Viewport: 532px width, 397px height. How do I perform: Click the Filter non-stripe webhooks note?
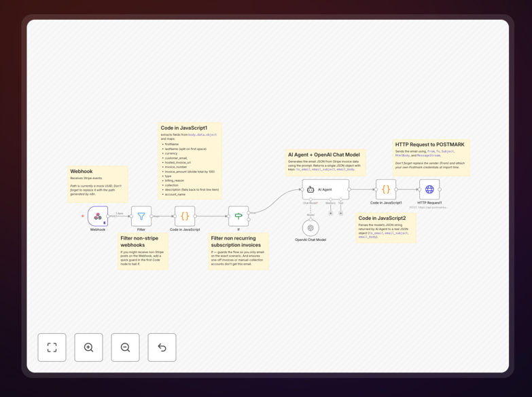pos(143,251)
